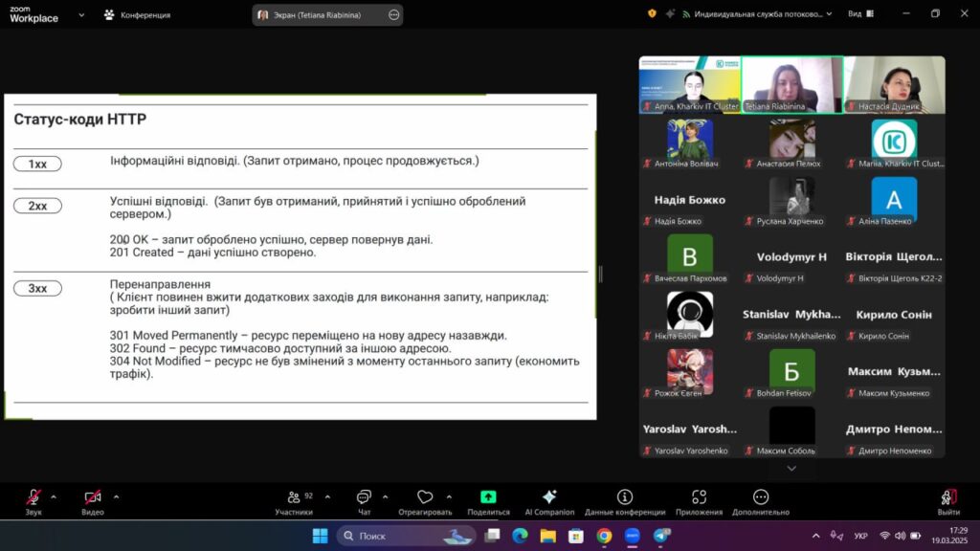
Task: Click the 3xx status code pill
Action: tap(37, 288)
